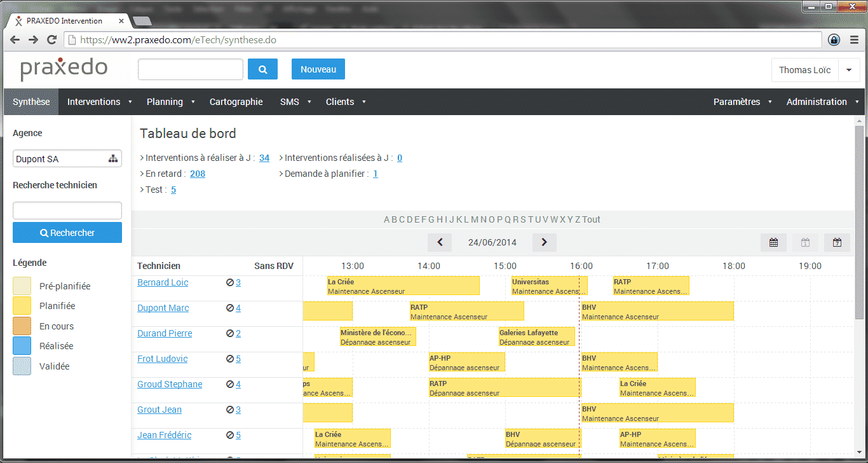Open the En retard 208 link
The width and height of the screenshot is (868, 463).
point(197,173)
